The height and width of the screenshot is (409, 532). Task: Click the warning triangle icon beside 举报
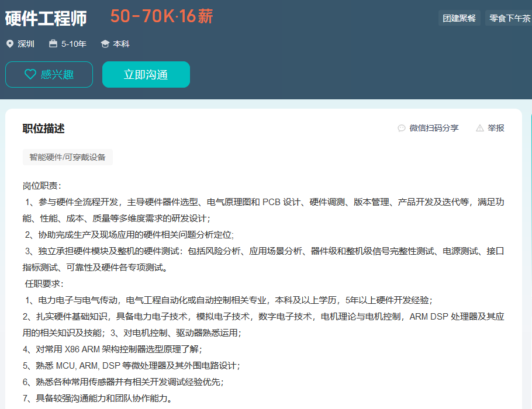click(x=480, y=128)
